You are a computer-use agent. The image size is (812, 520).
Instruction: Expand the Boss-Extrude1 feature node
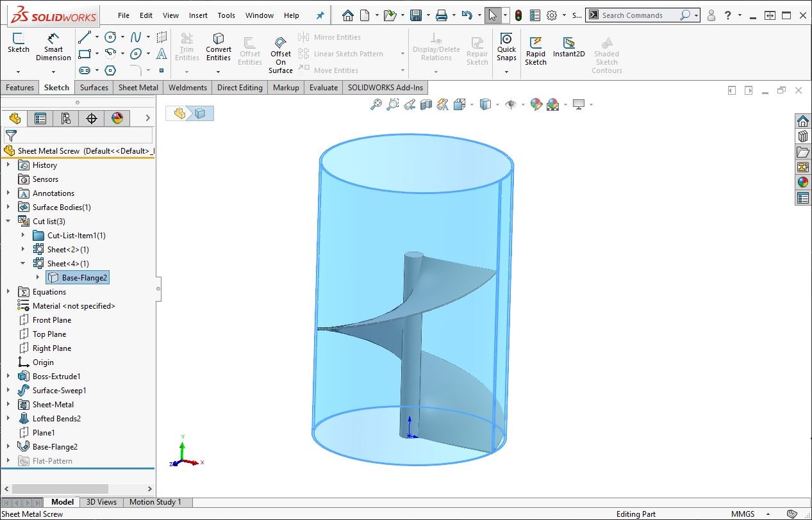[8, 377]
